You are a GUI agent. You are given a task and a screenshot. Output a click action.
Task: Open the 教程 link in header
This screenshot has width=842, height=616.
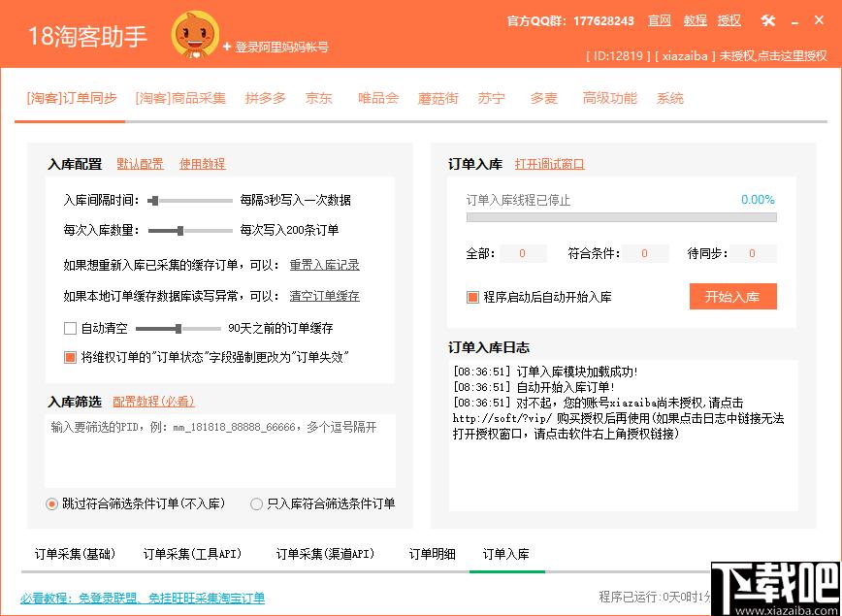coord(695,21)
